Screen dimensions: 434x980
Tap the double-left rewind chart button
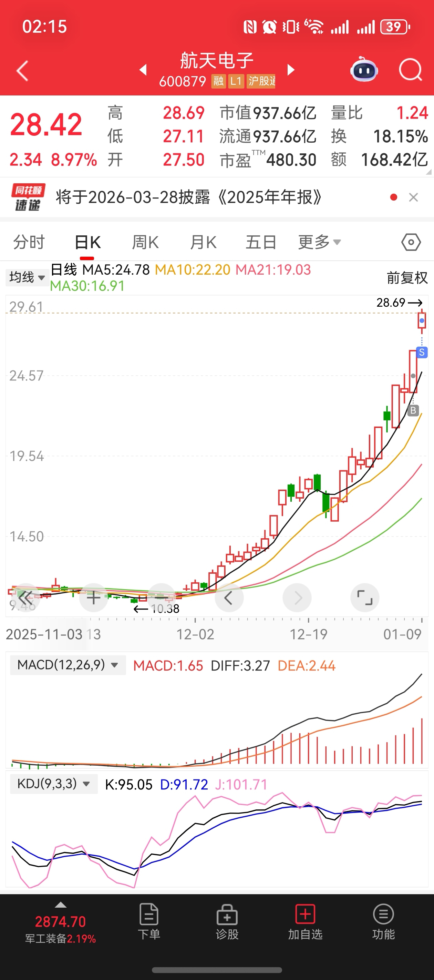pos(25,598)
